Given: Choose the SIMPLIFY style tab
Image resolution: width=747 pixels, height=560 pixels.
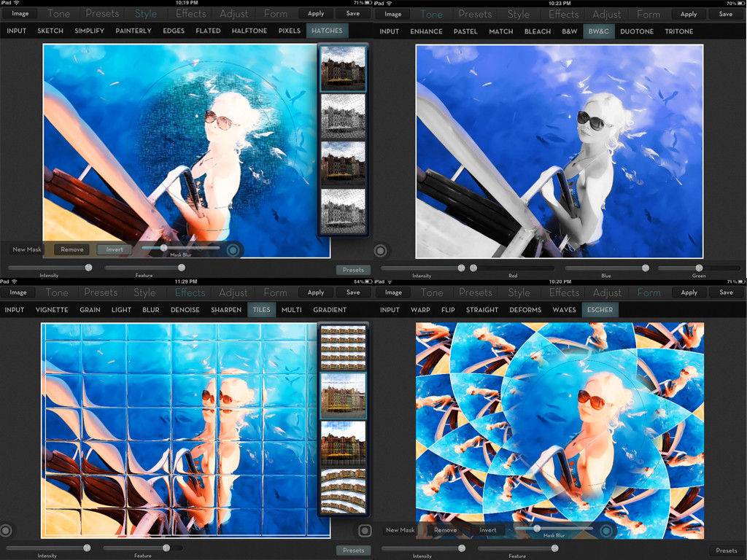Looking at the screenshot, I should [89, 31].
